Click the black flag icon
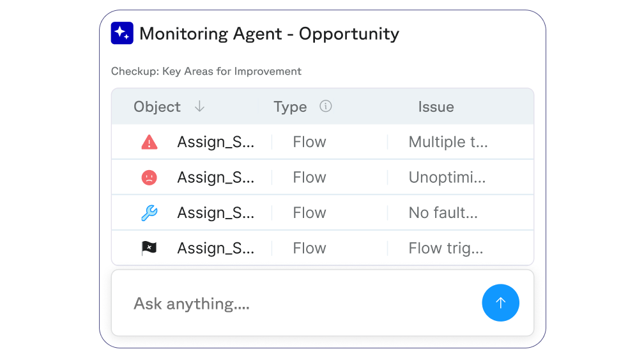This screenshot has height=358, width=644. (x=149, y=248)
